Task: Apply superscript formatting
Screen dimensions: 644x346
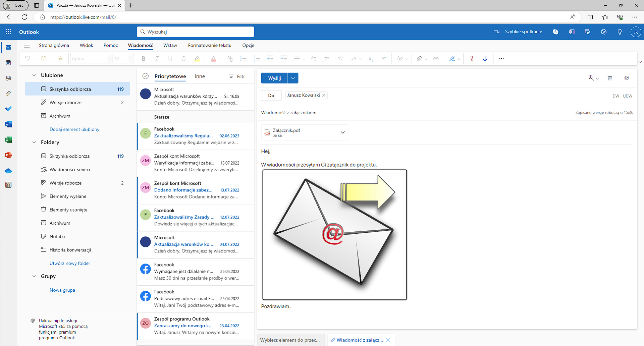Action: 384,59
